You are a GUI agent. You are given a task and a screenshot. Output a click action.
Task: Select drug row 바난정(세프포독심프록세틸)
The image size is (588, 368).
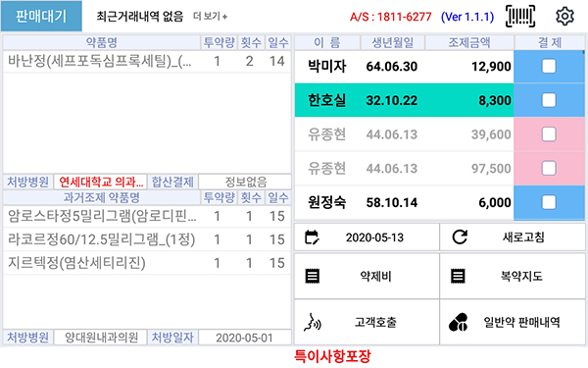[x=147, y=61]
